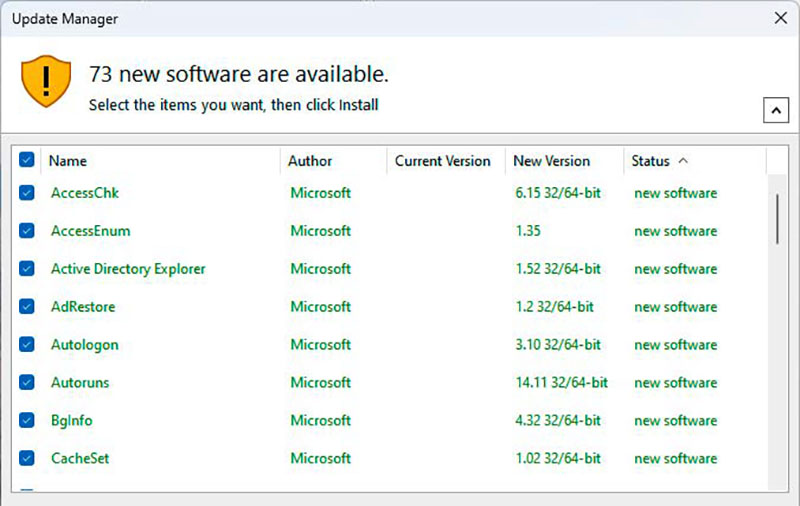Select the BgInfo name entry
The width and height of the screenshot is (800, 506).
coord(71,421)
